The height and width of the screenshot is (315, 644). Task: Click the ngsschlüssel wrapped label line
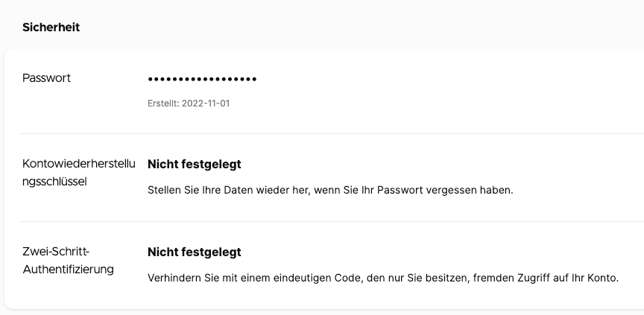54,182
